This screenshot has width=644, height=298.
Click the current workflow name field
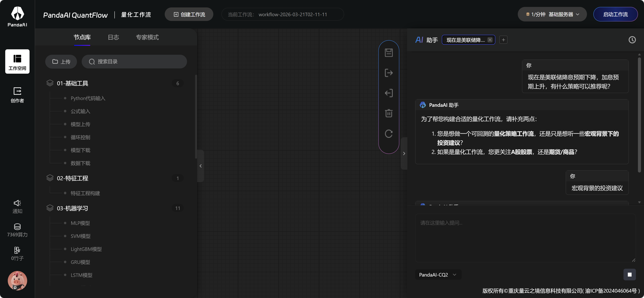point(283,14)
